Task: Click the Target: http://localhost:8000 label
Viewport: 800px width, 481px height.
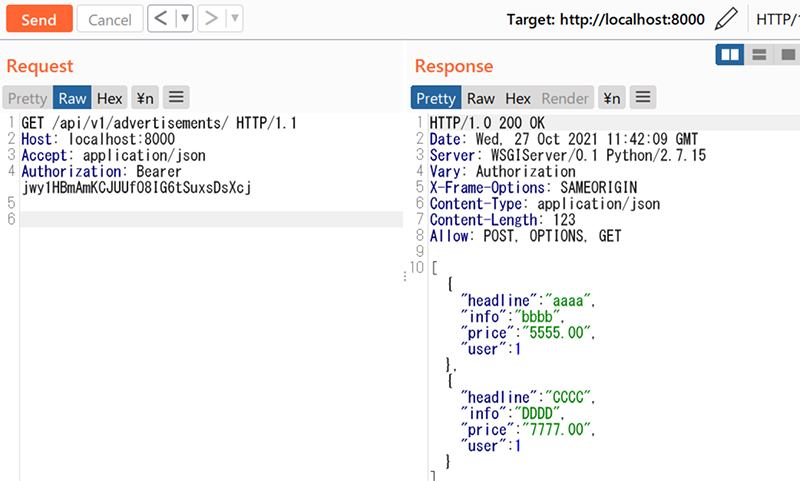Action: pos(605,19)
